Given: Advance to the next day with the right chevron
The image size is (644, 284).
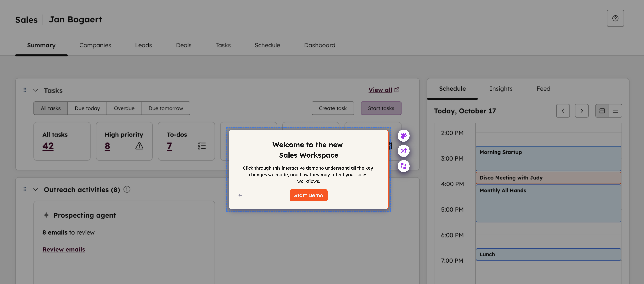Looking at the screenshot, I should pos(582,111).
